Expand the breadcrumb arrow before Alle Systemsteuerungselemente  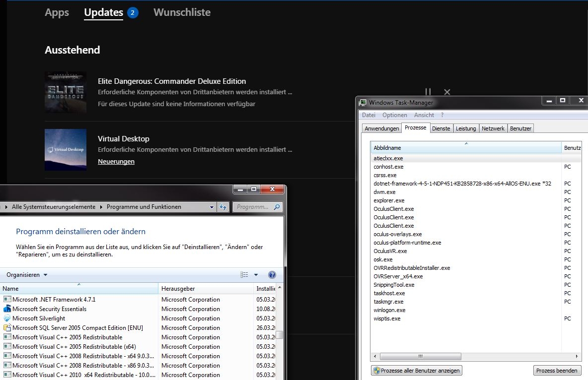[x=6, y=207]
